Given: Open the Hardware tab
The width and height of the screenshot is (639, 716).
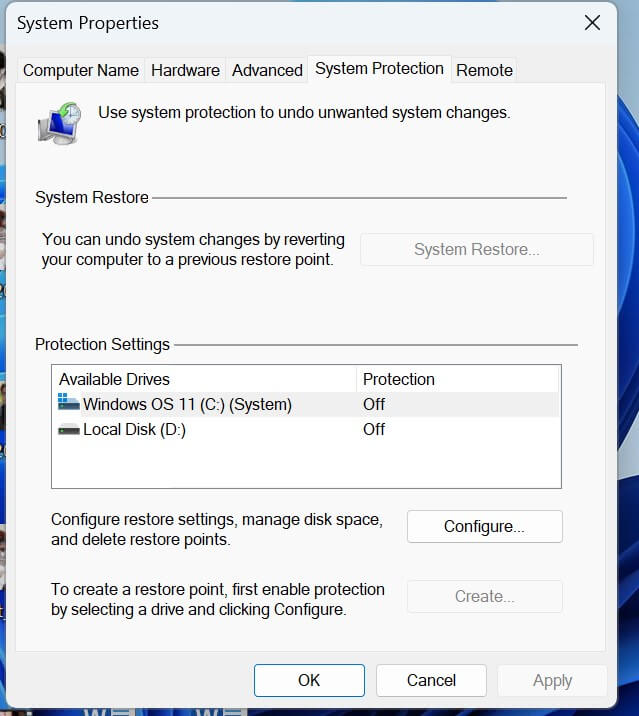Looking at the screenshot, I should 185,70.
